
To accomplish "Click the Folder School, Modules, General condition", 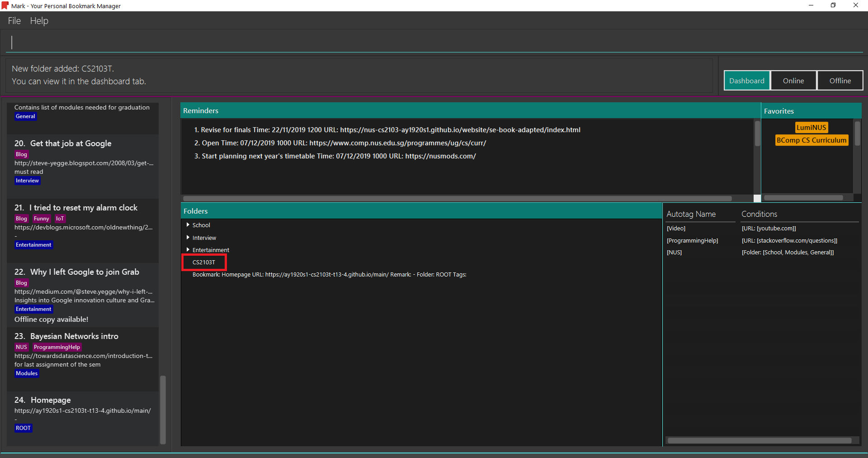I will (x=788, y=253).
